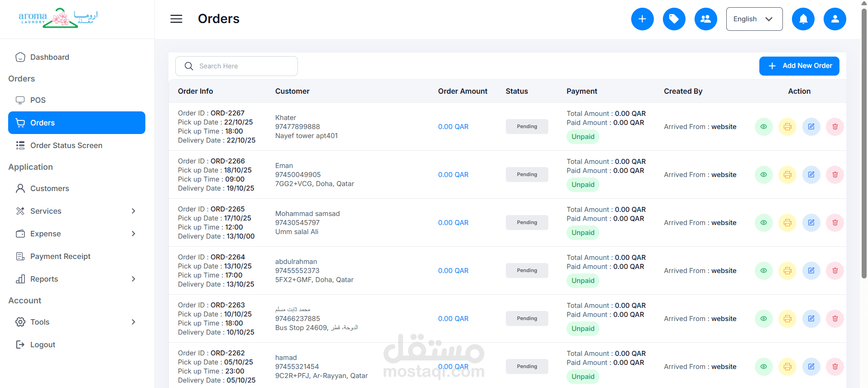The image size is (868, 388).
Task: Print order ORD-2267
Action: pyautogui.click(x=787, y=127)
